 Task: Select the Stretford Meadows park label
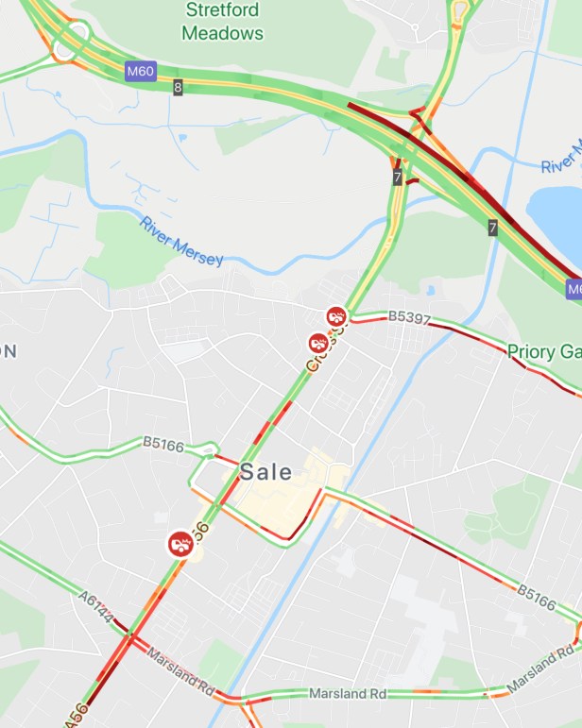coord(222,22)
